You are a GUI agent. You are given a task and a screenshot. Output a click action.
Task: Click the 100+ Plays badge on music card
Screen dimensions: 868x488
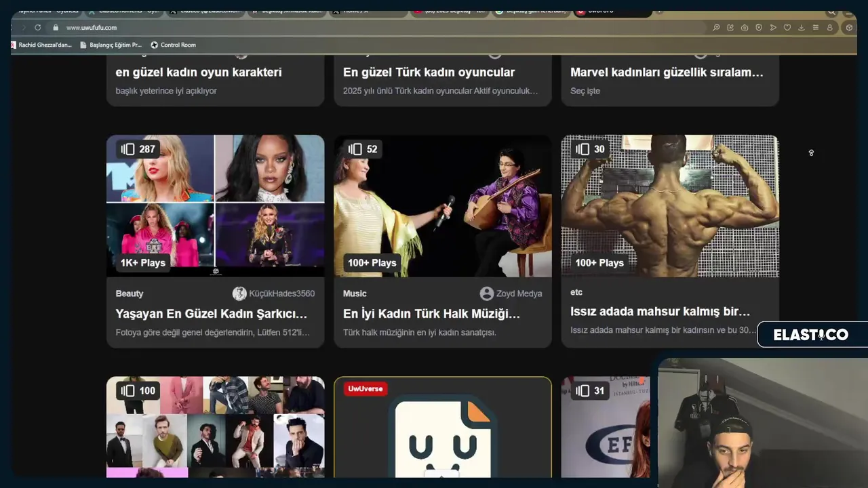[372, 263]
